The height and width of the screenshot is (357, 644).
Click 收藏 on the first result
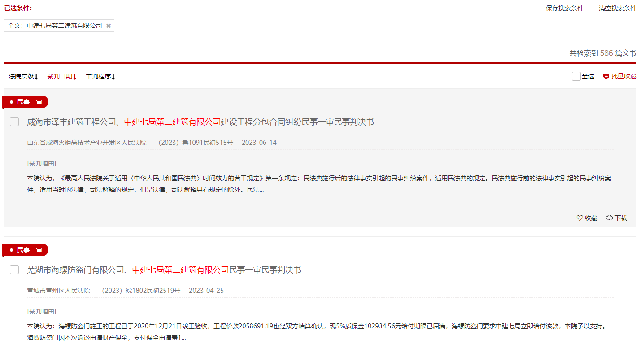pos(587,218)
